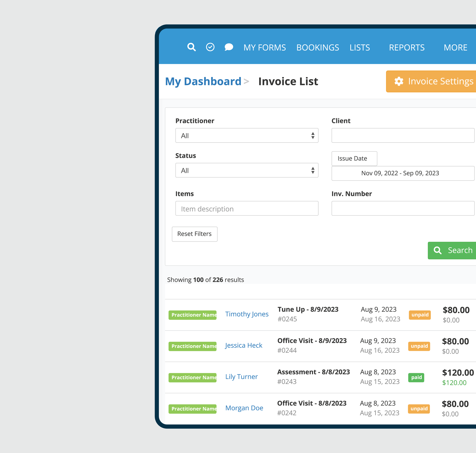Click the paid status badge for Lily Turner
The height and width of the screenshot is (453, 476).
click(416, 377)
